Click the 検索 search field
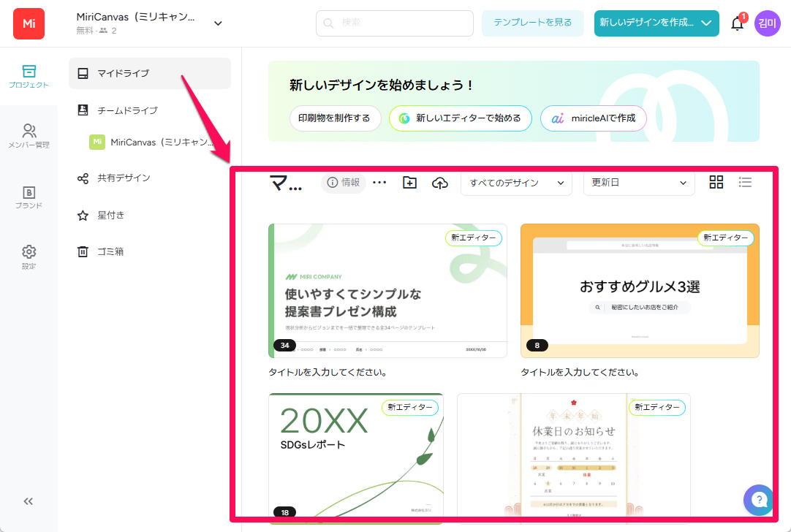The image size is (791, 532). click(x=395, y=23)
